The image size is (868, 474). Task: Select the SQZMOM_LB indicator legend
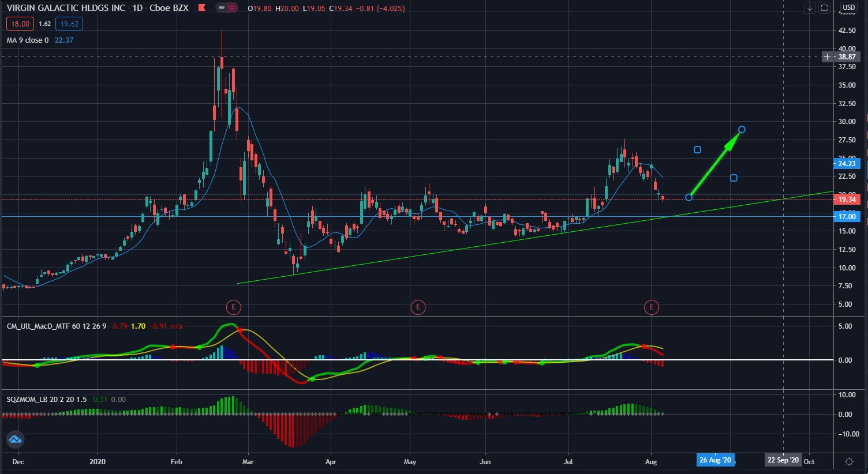click(46, 399)
